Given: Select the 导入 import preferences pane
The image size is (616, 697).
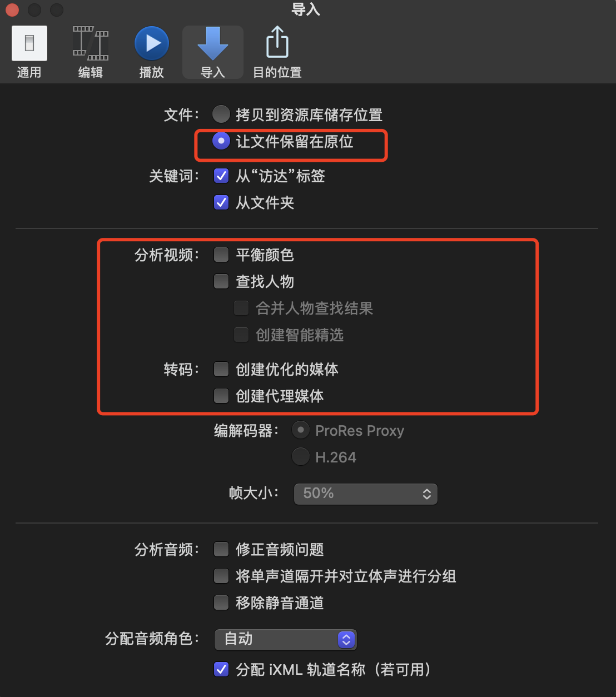Looking at the screenshot, I should pyautogui.click(x=212, y=52).
